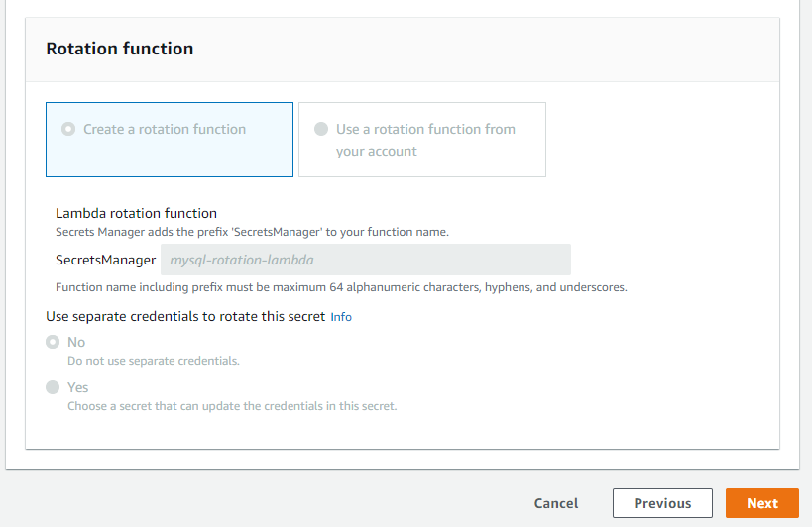Click the 'Create a rotation function' tile text
This screenshot has height=527, width=812.
pyautogui.click(x=165, y=129)
